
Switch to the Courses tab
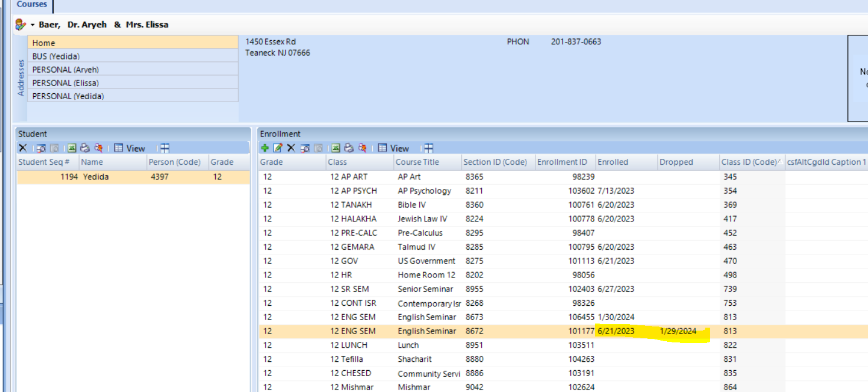pyautogui.click(x=32, y=5)
